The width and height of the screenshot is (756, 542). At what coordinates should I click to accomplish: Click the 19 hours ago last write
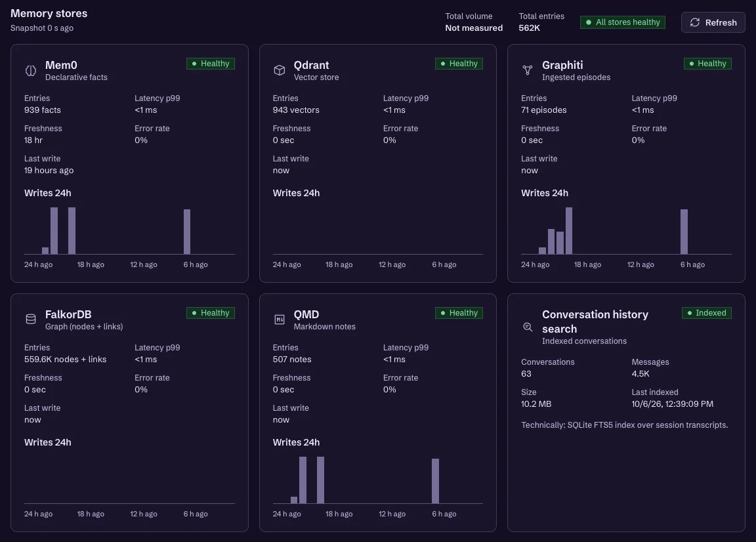click(x=49, y=170)
